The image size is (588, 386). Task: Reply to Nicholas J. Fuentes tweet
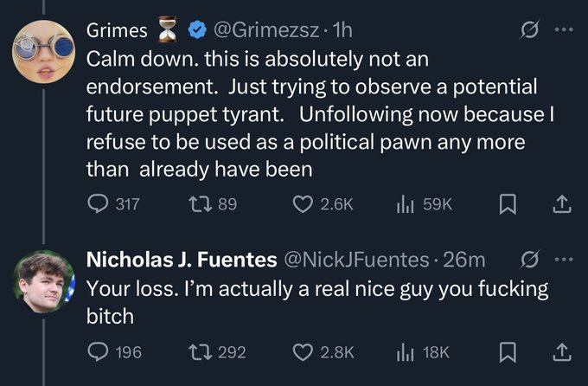[98, 351]
